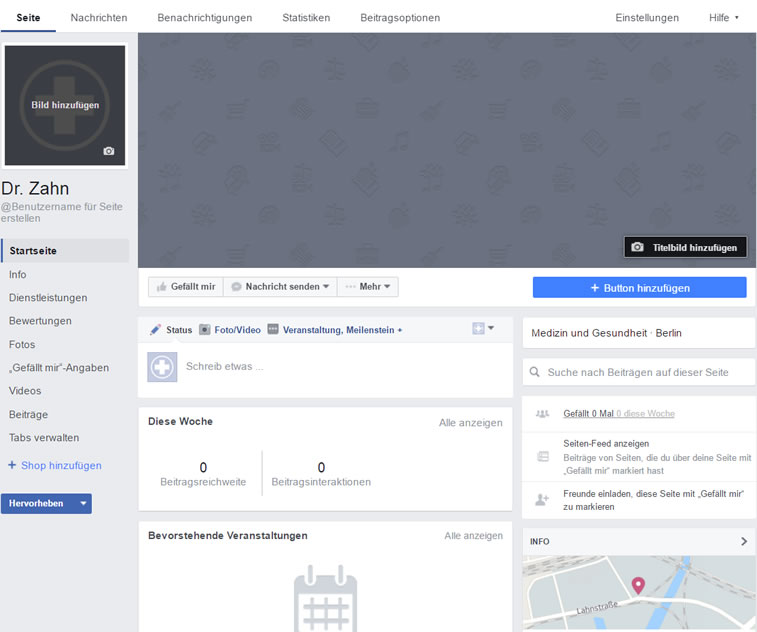Image resolution: width=757 pixels, height=632 pixels.
Task: Open the Statistiken tab
Action: click(x=306, y=18)
